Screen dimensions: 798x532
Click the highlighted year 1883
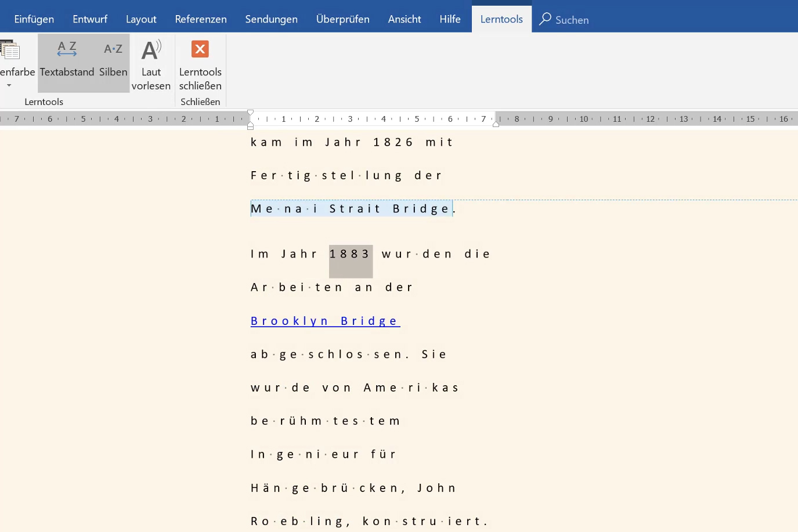pyautogui.click(x=350, y=254)
